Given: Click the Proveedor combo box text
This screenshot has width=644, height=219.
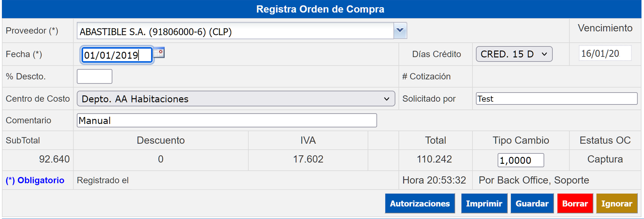Looking at the screenshot, I should click(x=235, y=31).
